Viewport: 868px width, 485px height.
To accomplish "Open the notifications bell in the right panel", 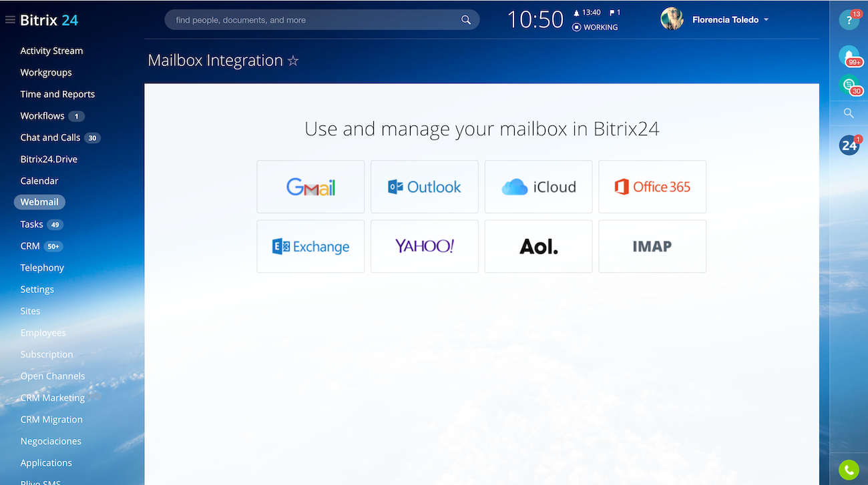I will 849,56.
